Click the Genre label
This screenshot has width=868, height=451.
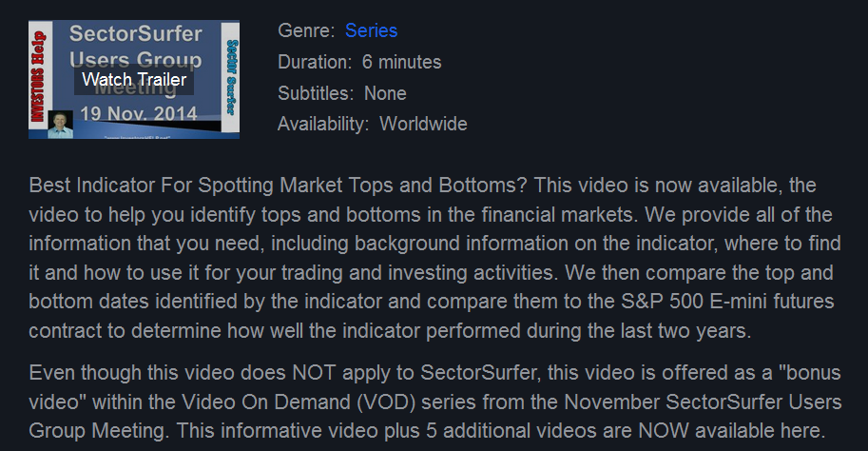tap(306, 30)
